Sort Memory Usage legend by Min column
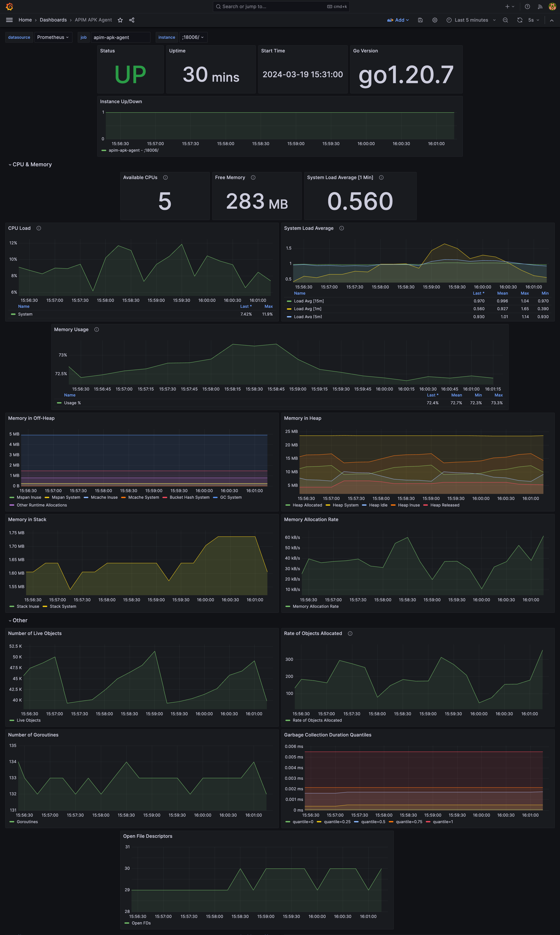This screenshot has height=935, width=560. (478, 395)
